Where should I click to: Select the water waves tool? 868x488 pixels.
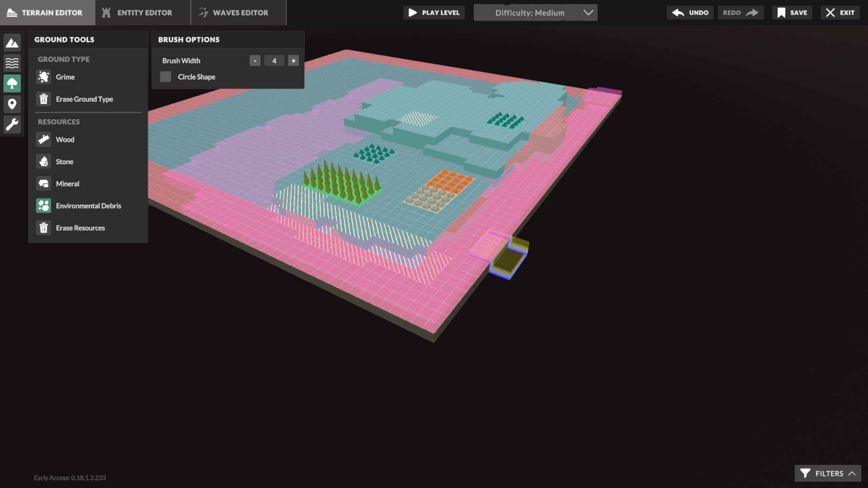pos(12,63)
